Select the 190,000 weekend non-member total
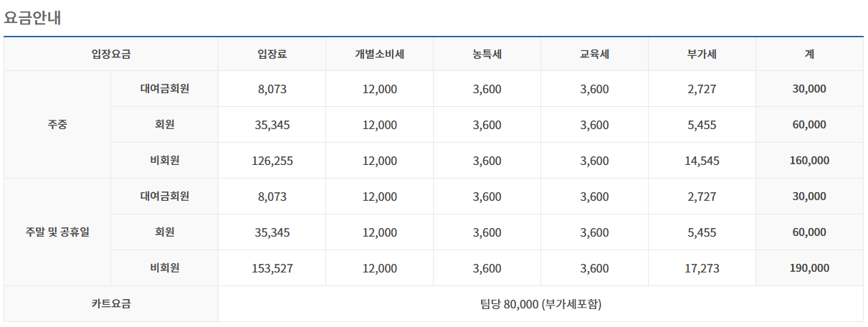Screen dimensions: 868x327 (x=809, y=268)
